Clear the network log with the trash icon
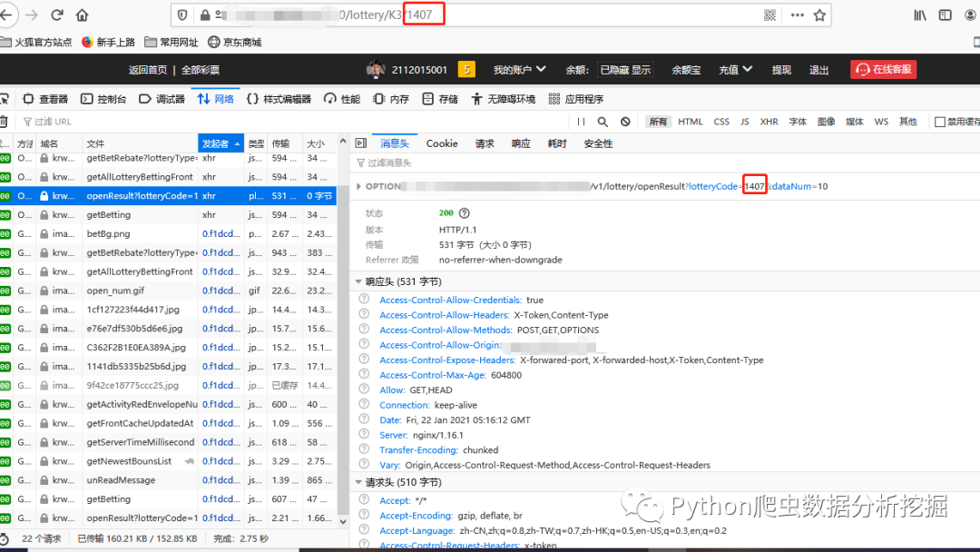 (4, 122)
